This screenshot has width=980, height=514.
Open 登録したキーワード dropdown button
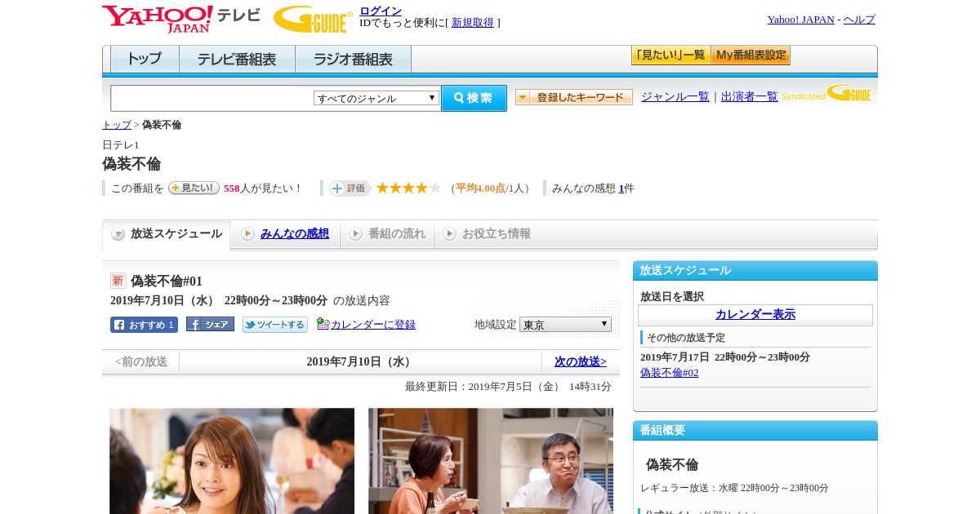574,97
